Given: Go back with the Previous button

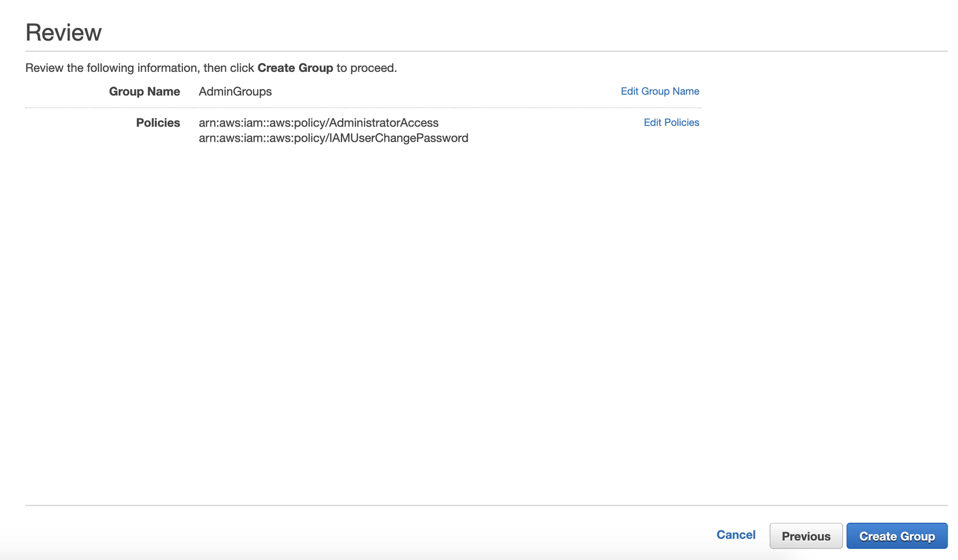Looking at the screenshot, I should coord(805,536).
